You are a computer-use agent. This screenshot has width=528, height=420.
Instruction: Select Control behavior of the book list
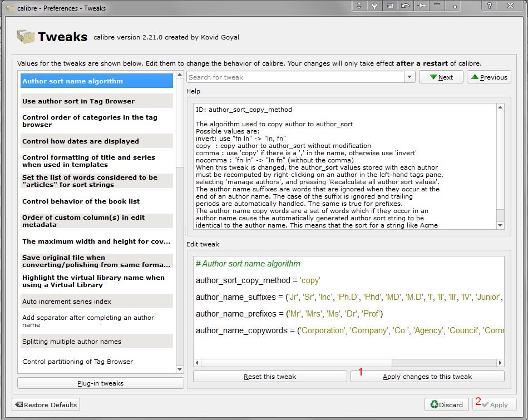(x=97, y=201)
